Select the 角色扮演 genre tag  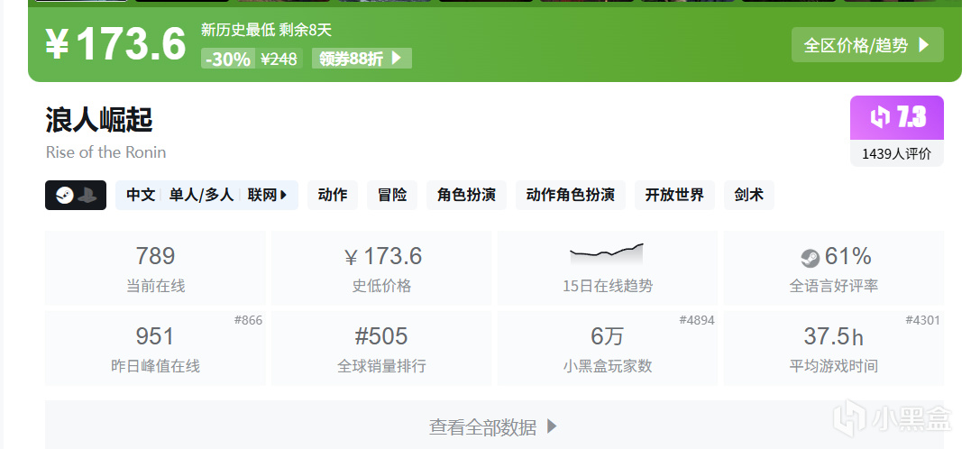point(467,195)
